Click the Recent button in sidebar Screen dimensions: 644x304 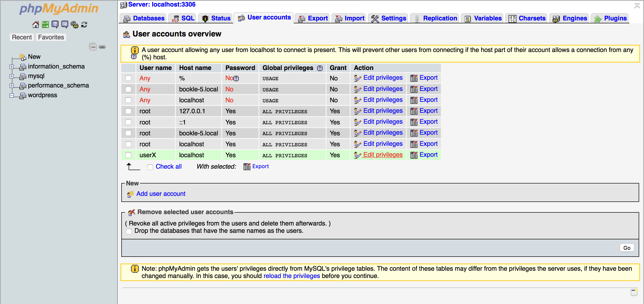click(x=22, y=37)
